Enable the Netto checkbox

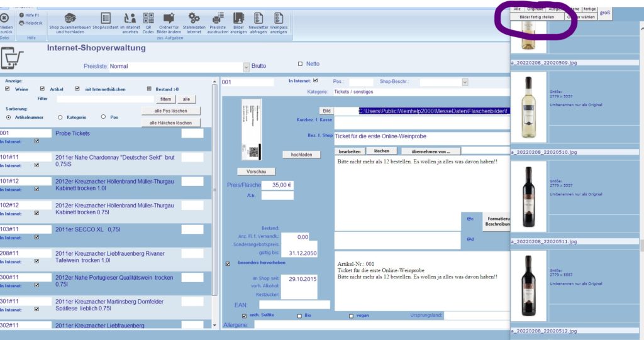pyautogui.click(x=301, y=64)
